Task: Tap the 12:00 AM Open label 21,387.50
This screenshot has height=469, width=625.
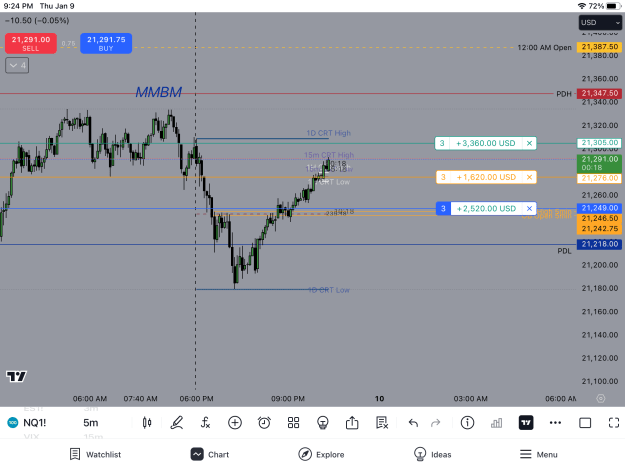Action: 599,47
